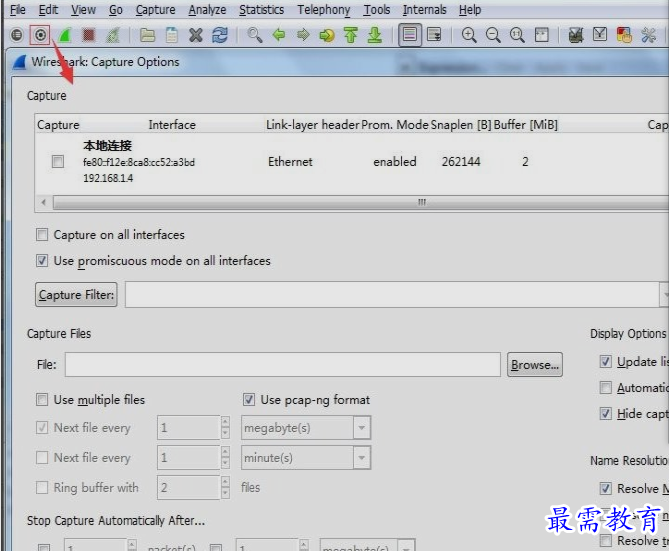Find a packet (magnifier icon)

(x=255, y=35)
